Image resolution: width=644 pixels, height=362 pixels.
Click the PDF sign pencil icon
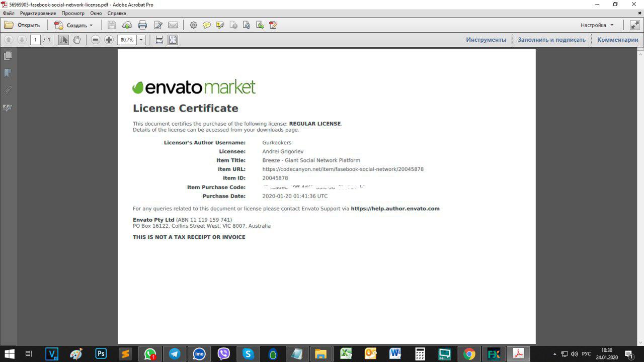tap(273, 25)
